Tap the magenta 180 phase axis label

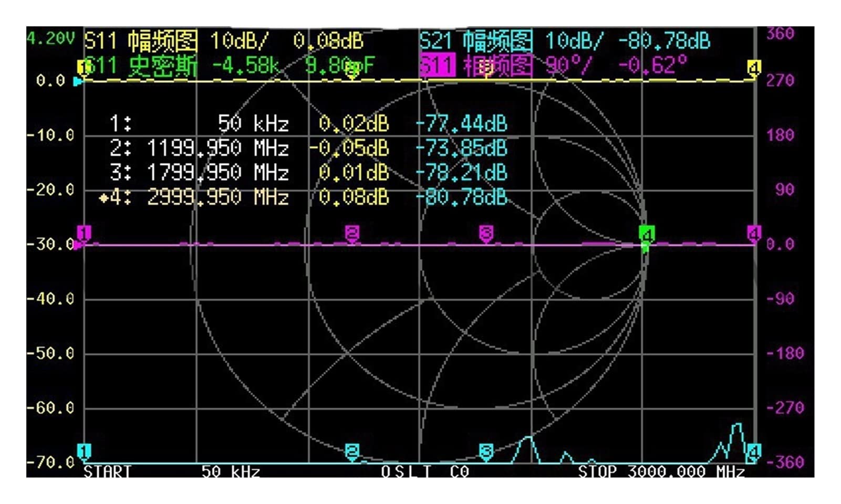coord(780,135)
